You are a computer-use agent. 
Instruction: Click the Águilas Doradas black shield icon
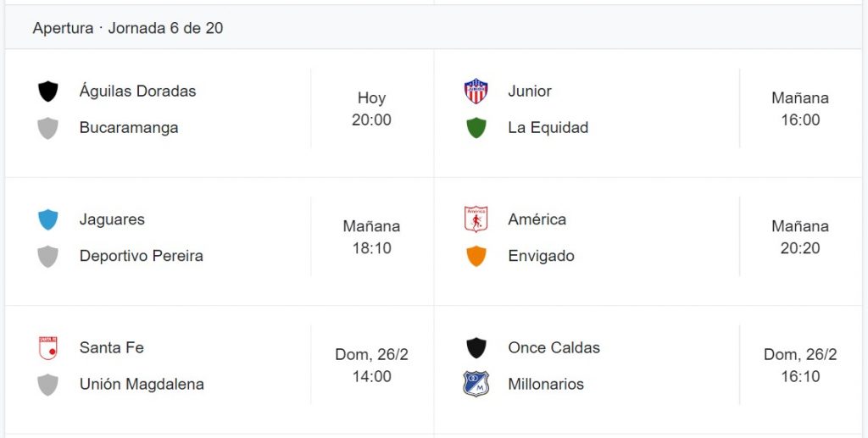(47, 91)
